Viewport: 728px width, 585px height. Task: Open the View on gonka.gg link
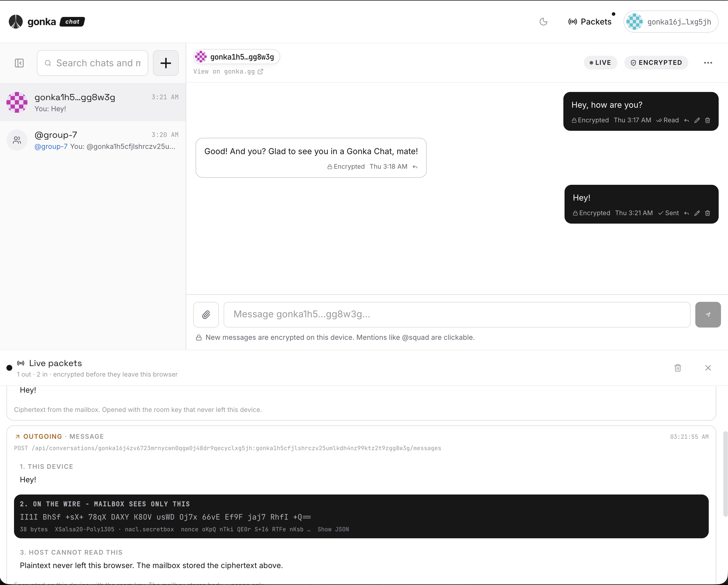click(228, 72)
